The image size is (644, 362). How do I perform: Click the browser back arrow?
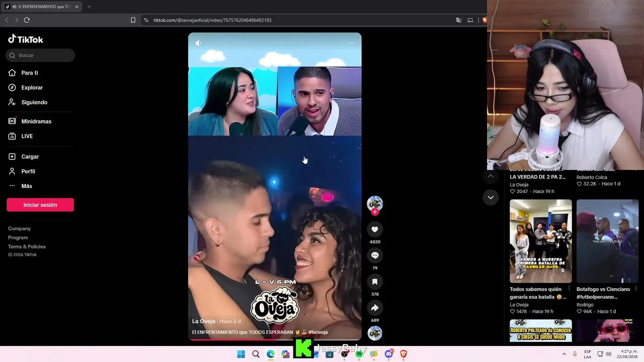coord(7,20)
